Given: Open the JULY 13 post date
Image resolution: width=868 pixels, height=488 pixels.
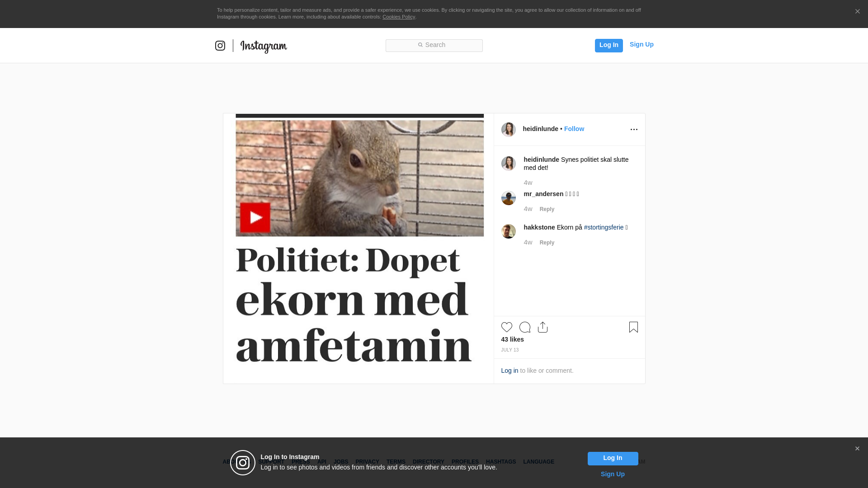Looking at the screenshot, I should click(510, 350).
